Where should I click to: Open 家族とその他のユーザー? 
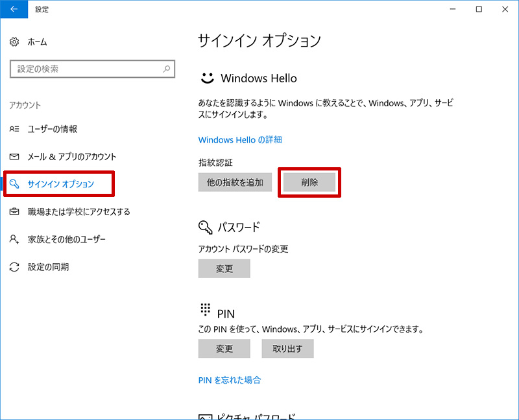click(x=67, y=239)
